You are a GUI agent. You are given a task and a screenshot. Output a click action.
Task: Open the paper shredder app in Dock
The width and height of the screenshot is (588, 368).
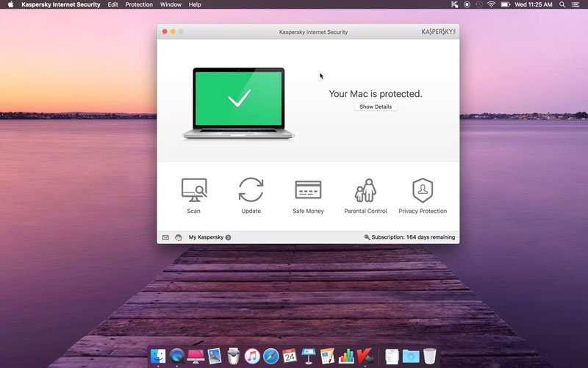click(233, 356)
